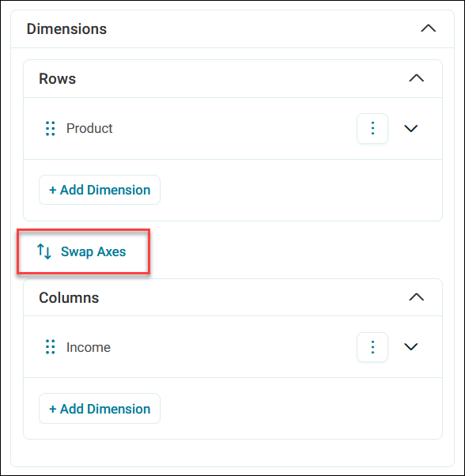This screenshot has height=476, width=465.
Task: Click the Rows section title
Action: [57, 79]
